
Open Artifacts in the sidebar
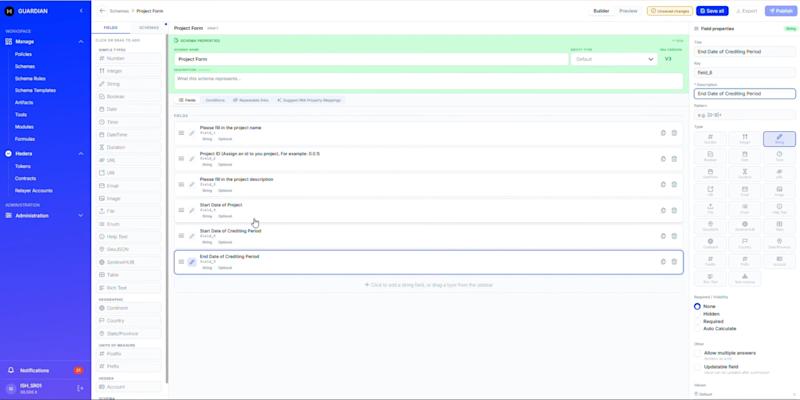pyautogui.click(x=24, y=103)
